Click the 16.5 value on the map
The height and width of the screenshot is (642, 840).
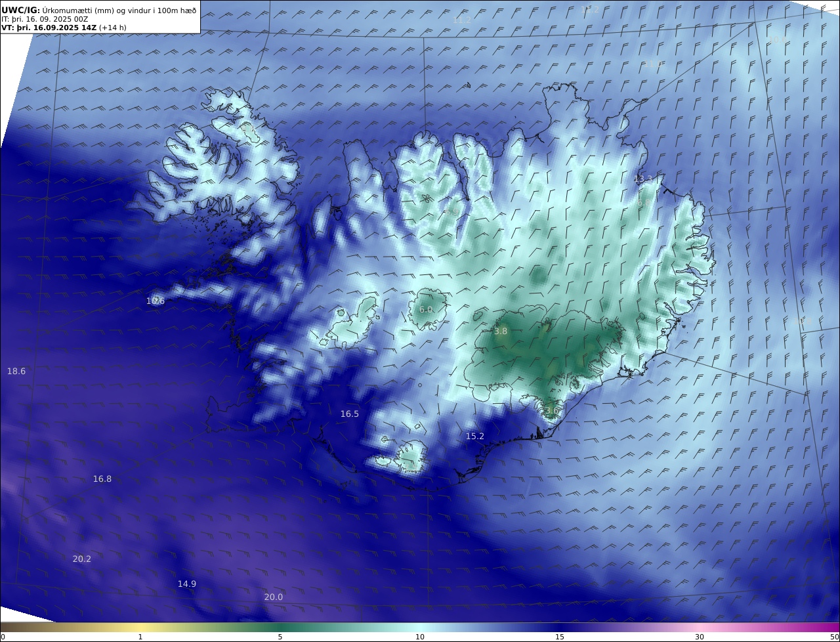point(350,414)
